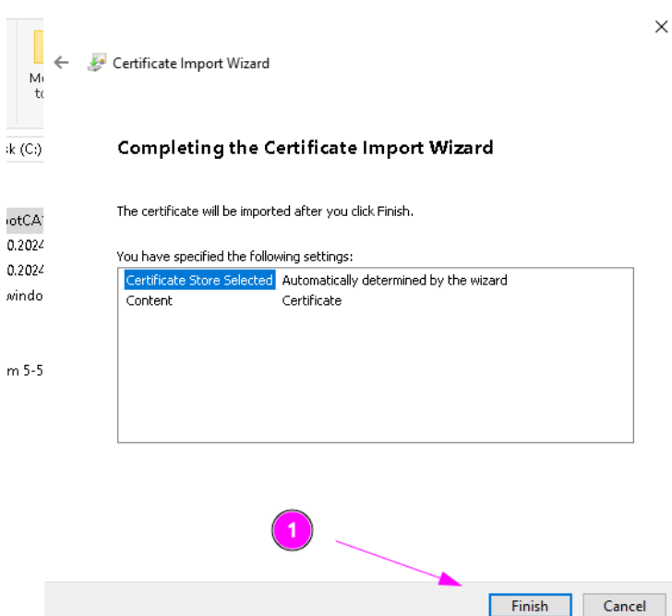Close the wizard with the X button
This screenshot has height=616, width=672.
pos(660,27)
